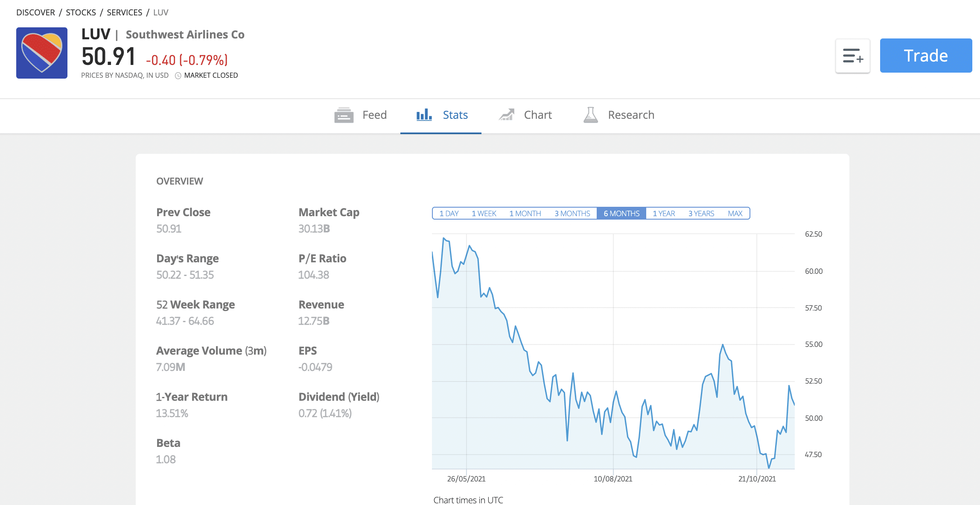Open the Chart tab
This screenshot has height=505, width=980.
[x=525, y=115]
